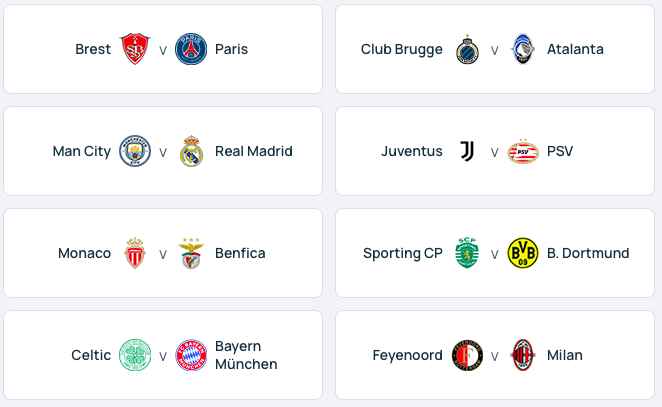
Task: Select the Man City badge
Action: point(135,151)
